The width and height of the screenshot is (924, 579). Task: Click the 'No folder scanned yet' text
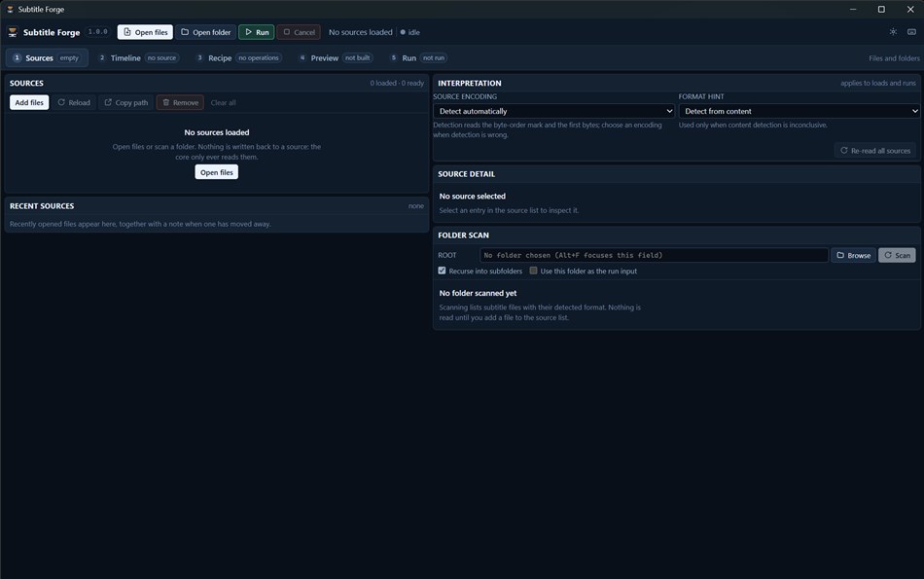coord(478,293)
